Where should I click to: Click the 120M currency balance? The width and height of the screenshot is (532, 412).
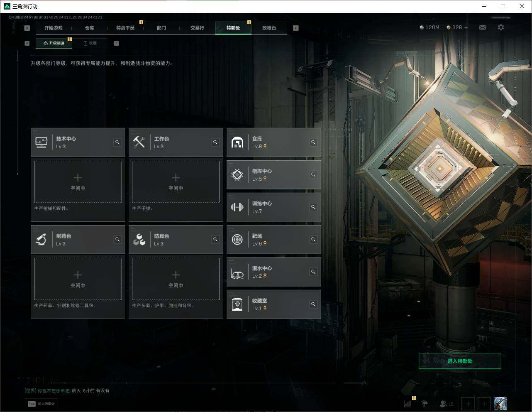(430, 27)
